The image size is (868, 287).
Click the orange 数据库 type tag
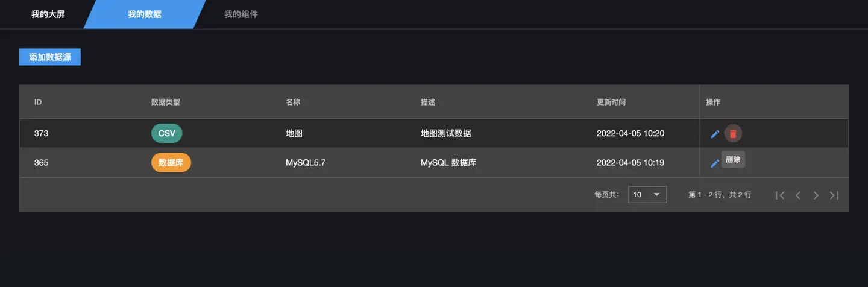tap(171, 163)
